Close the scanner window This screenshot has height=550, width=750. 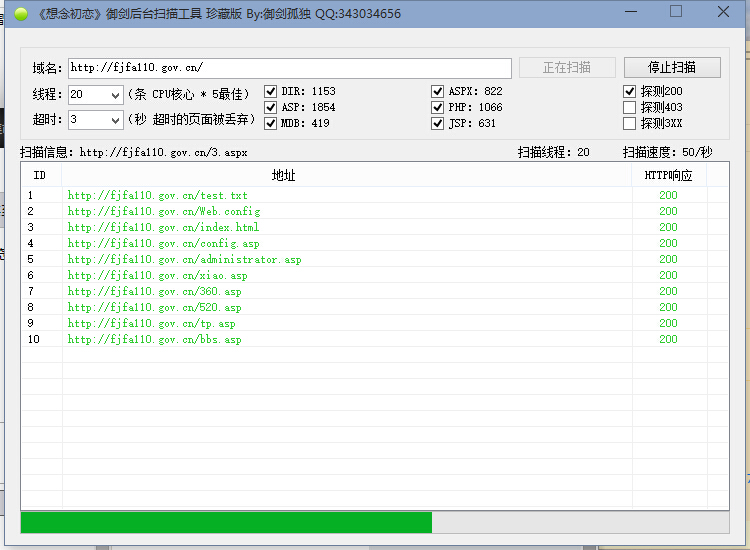[723, 11]
